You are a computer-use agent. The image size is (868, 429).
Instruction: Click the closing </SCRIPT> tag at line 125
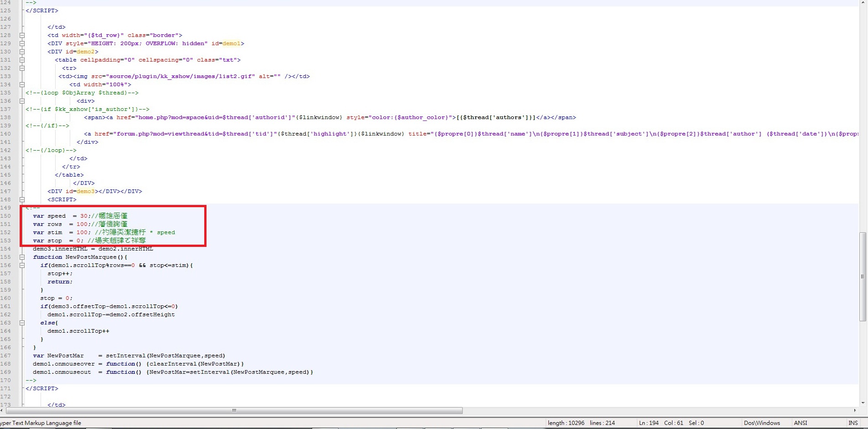(42, 10)
